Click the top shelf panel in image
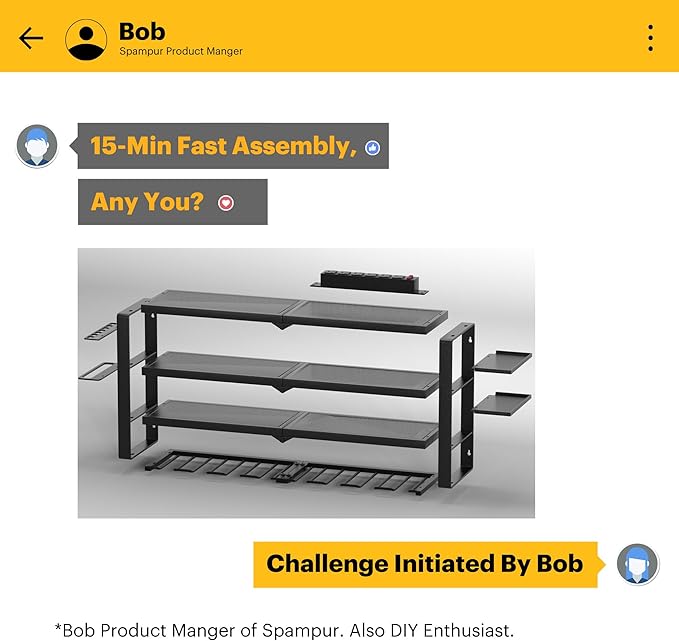Viewport: 679px width, 641px height. pos(294,310)
